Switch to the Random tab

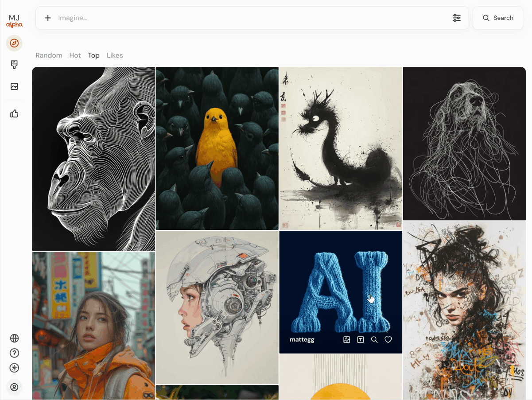(x=49, y=55)
